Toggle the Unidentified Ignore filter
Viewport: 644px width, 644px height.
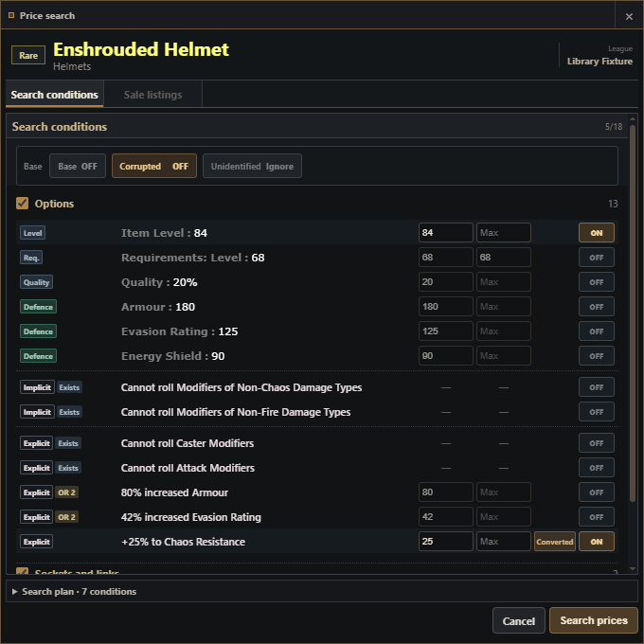coord(252,167)
